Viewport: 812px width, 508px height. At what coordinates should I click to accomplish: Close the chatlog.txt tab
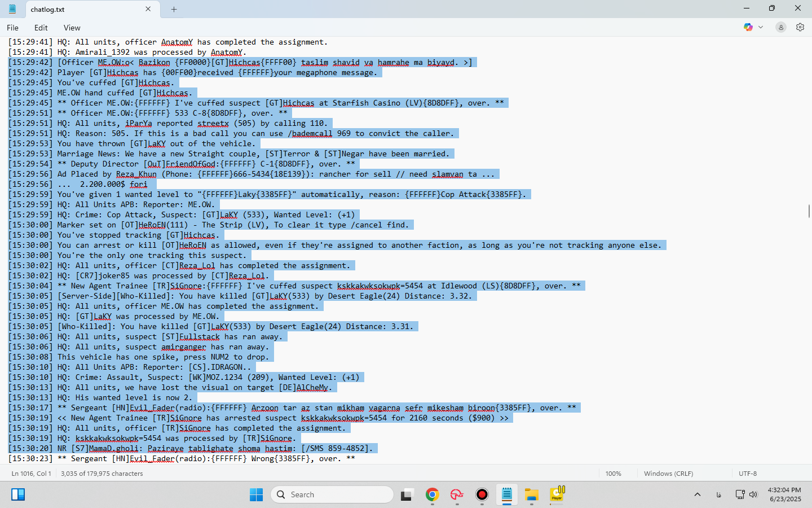pos(148,9)
